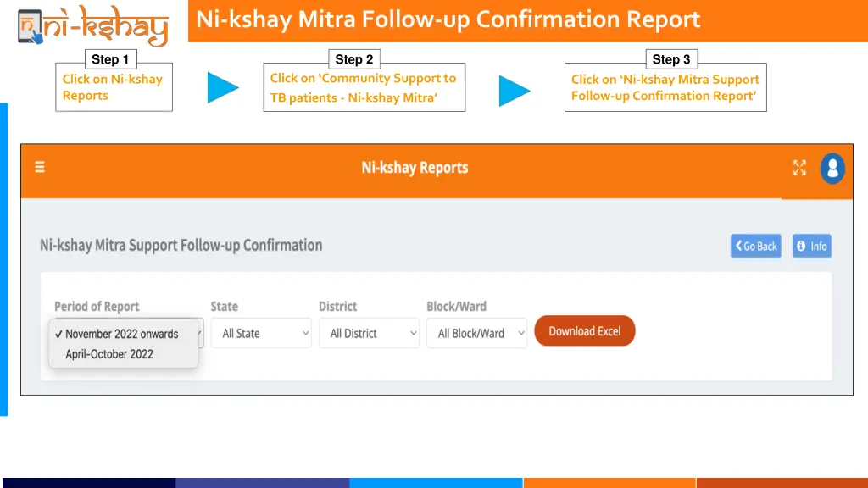Image resolution: width=868 pixels, height=488 pixels.
Task: Toggle fullscreen with the expand arrows icon
Action: point(799,168)
